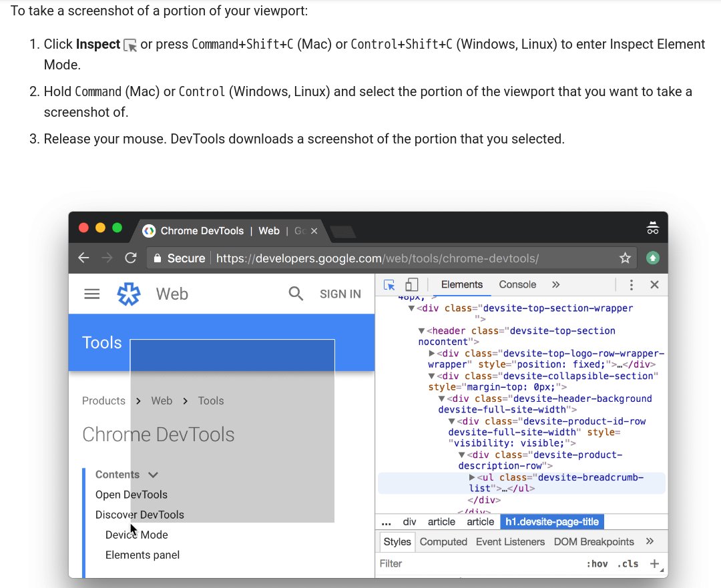Viewport: 721px width, 588px height.
Task: Click the green macOS fullscreen button
Action: [117, 228]
